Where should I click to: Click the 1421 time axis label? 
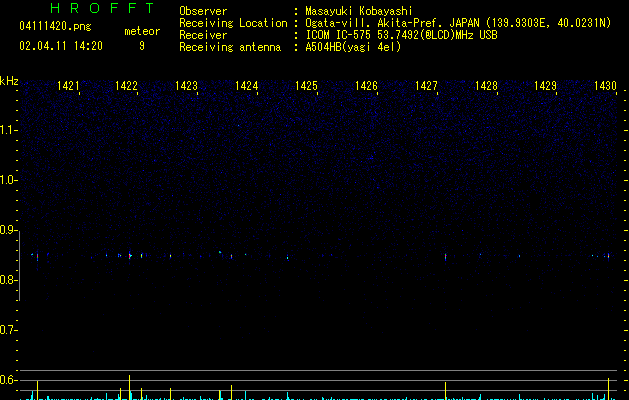[68, 85]
